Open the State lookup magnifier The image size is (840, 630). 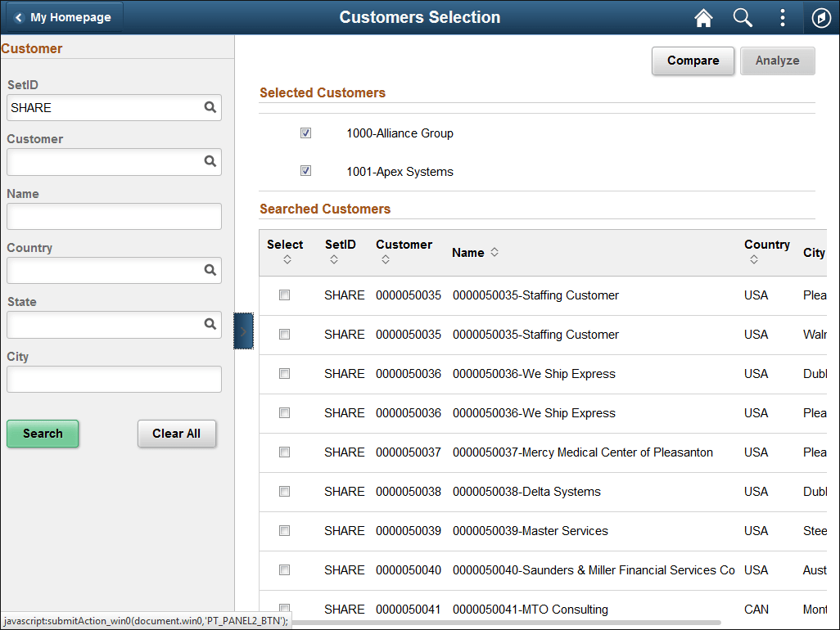point(210,324)
